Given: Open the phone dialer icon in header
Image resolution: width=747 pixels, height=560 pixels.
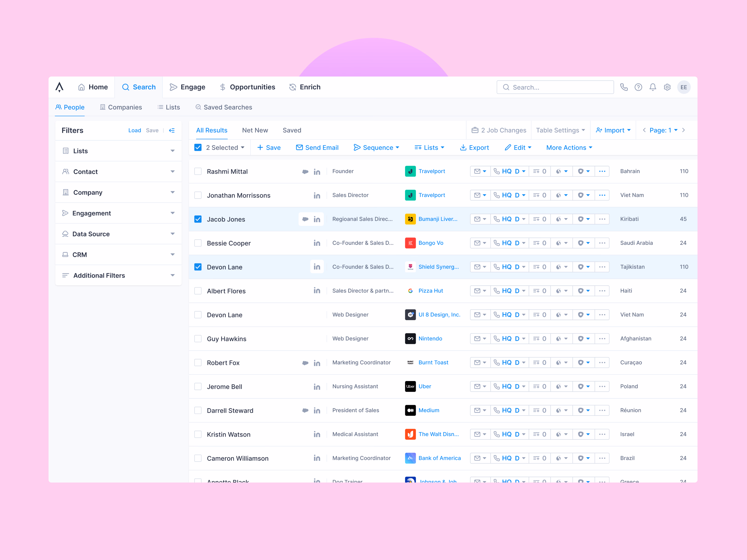Looking at the screenshot, I should coord(624,87).
